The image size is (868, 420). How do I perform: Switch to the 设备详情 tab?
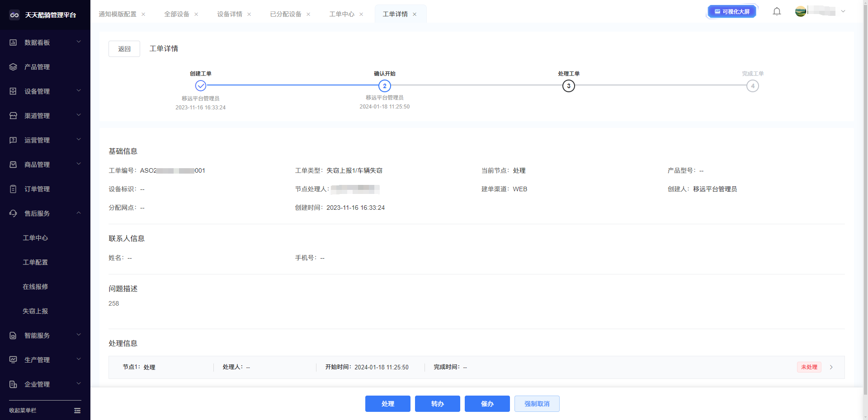point(230,14)
